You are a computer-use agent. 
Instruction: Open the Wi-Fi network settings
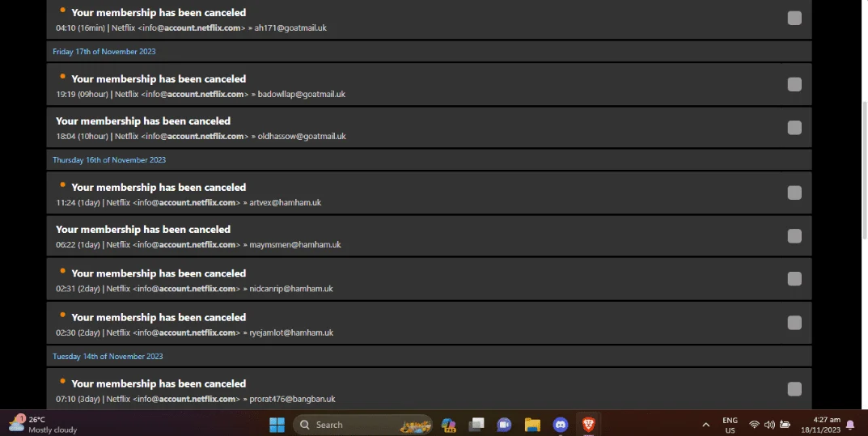coord(754,425)
